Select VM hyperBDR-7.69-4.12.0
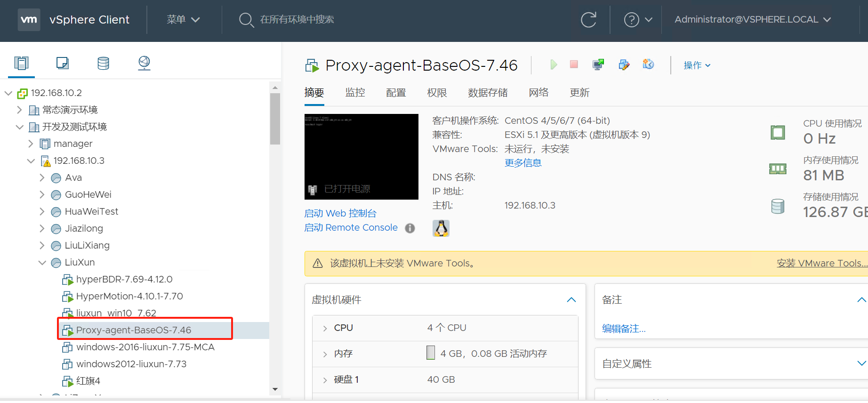This screenshot has width=868, height=403. tap(124, 279)
